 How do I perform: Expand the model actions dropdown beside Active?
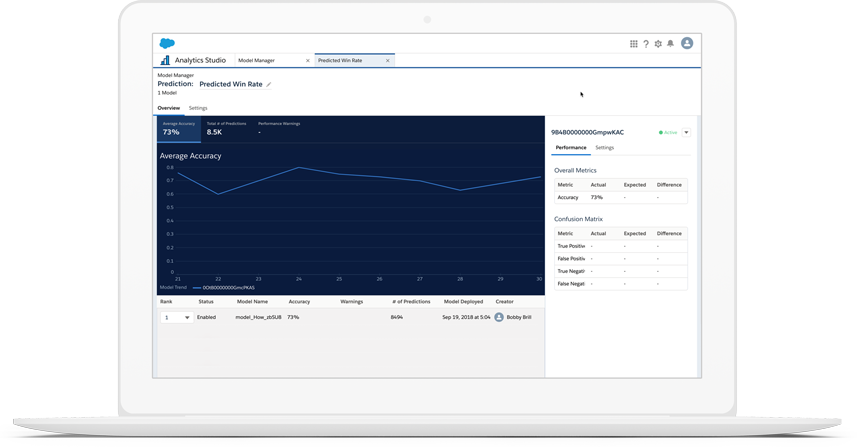click(x=686, y=132)
